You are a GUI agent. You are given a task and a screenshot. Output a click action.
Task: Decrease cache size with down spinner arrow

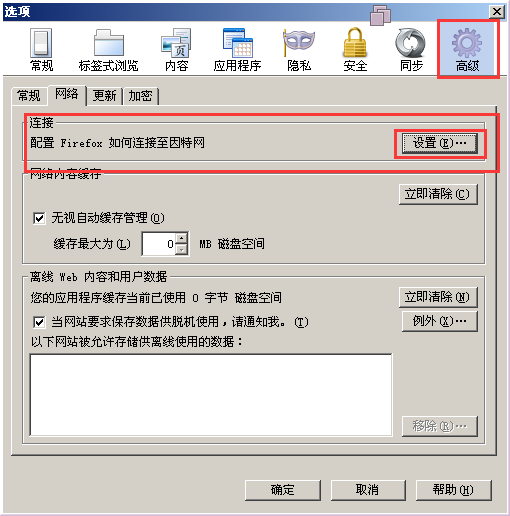point(181,249)
